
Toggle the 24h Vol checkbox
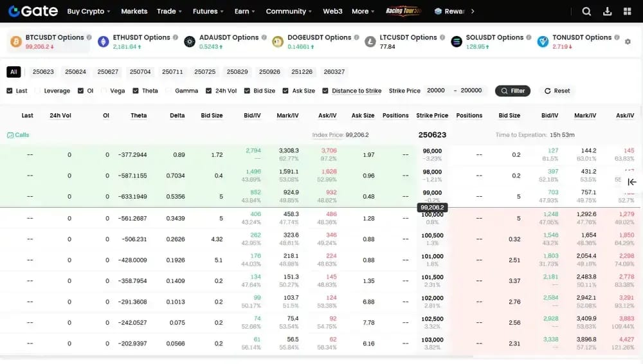[209, 91]
